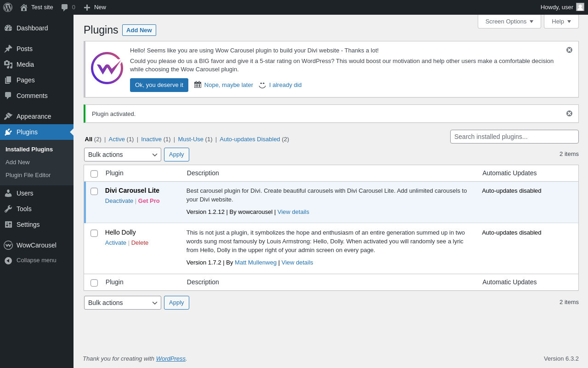
Task: Open the comments bubble icon in admin bar
Action: [65, 7]
